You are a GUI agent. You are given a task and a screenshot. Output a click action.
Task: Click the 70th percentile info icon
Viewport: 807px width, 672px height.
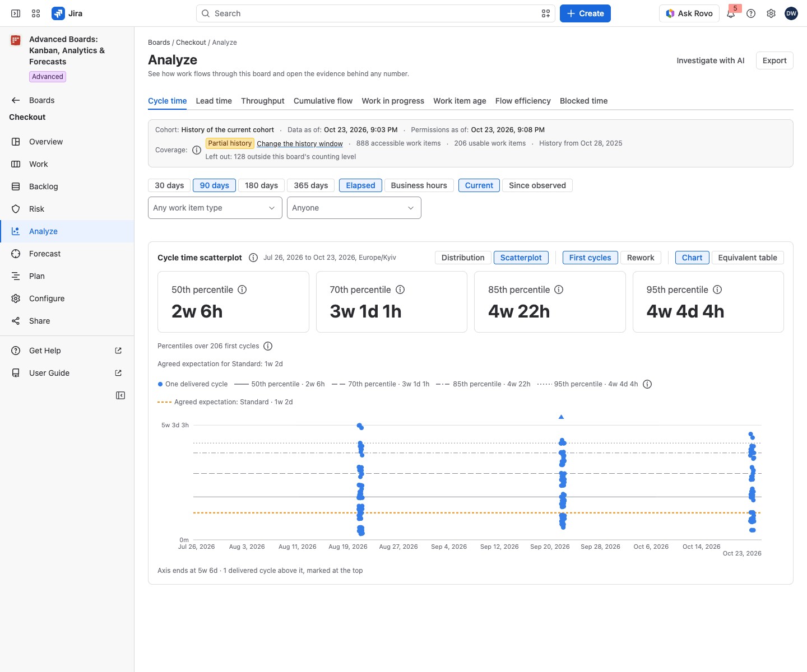[x=400, y=290]
